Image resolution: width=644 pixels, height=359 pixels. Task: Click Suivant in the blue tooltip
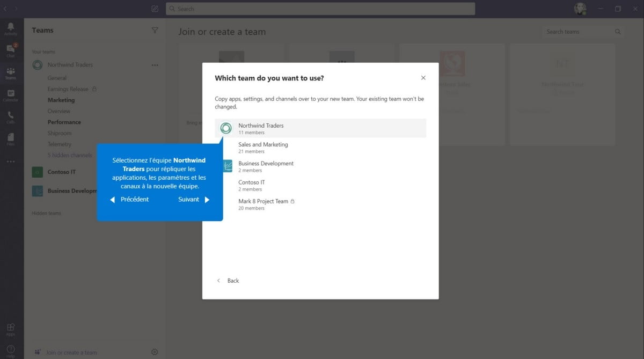(194, 199)
